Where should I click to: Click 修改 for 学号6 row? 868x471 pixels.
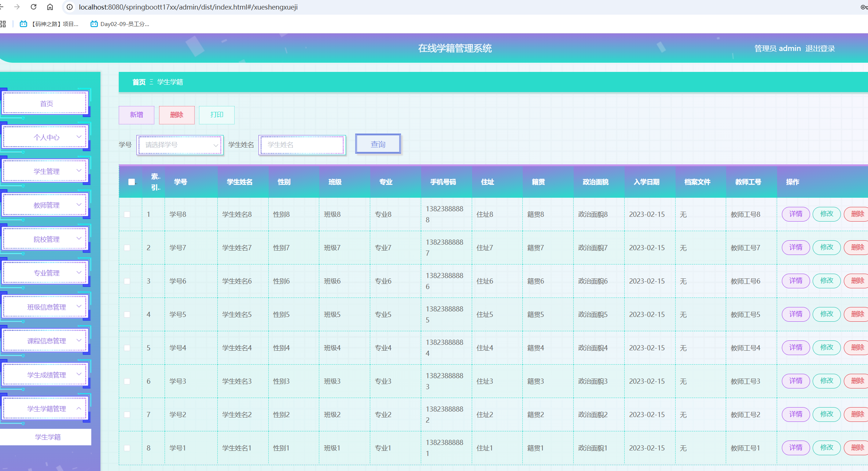(x=827, y=281)
